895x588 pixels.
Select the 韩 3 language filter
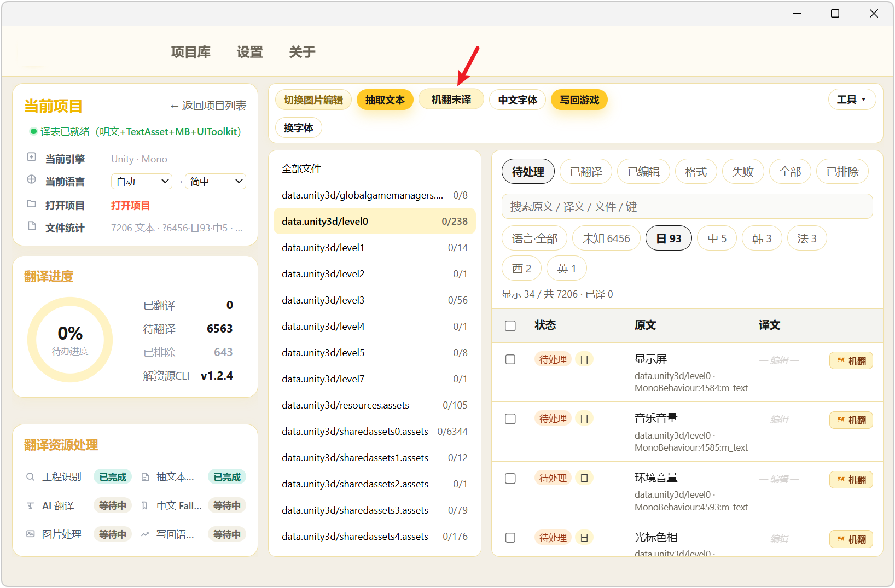point(762,238)
